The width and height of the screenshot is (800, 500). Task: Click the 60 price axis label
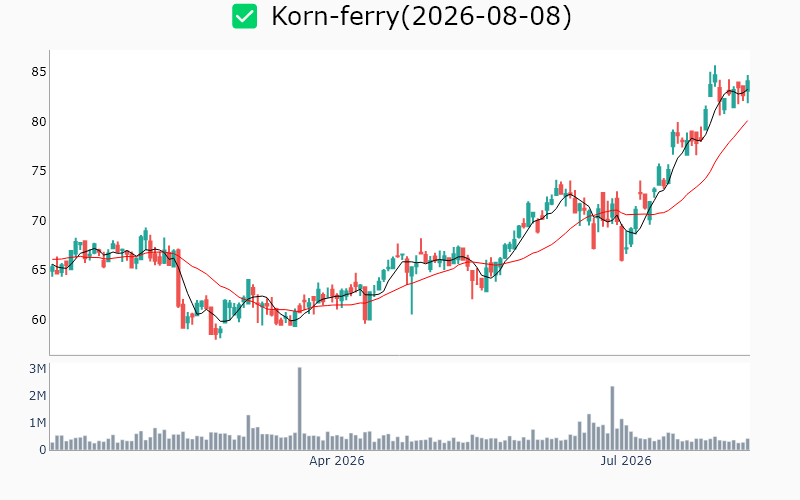click(39, 319)
